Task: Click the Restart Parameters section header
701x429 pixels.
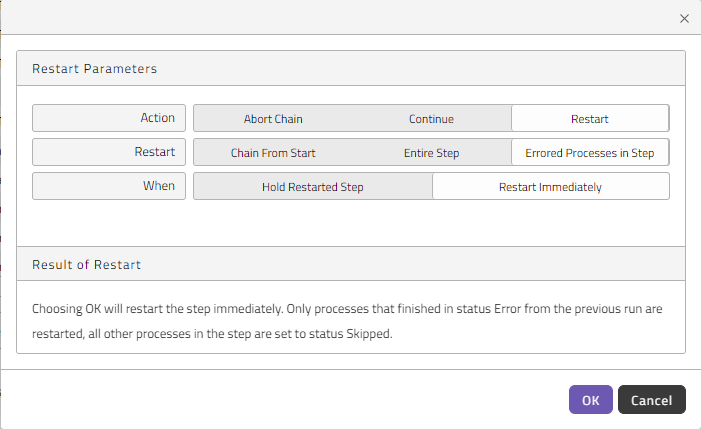Action: tap(351, 68)
